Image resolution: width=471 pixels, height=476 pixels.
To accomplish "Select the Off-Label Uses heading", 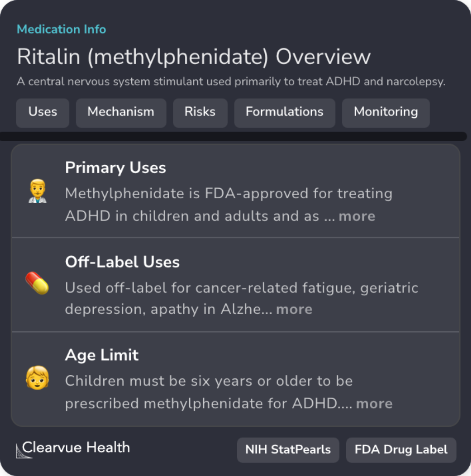I will click(x=122, y=262).
